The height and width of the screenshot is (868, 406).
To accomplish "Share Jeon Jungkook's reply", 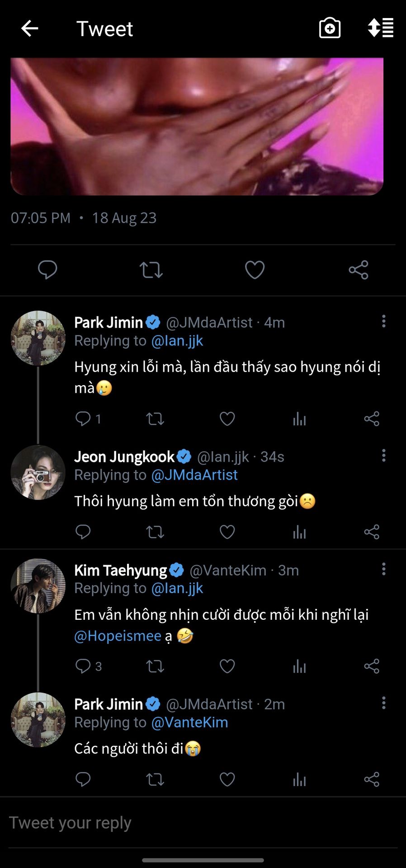I will pyautogui.click(x=372, y=532).
